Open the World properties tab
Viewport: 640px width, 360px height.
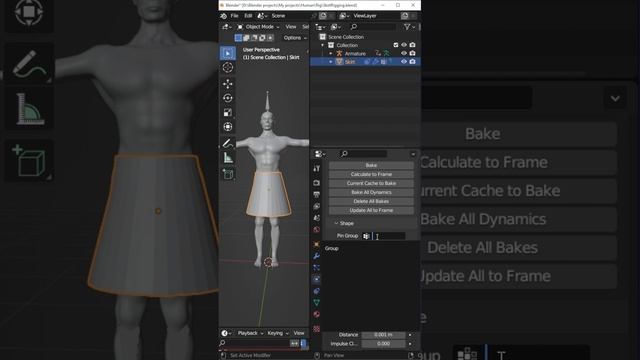pos(316,230)
